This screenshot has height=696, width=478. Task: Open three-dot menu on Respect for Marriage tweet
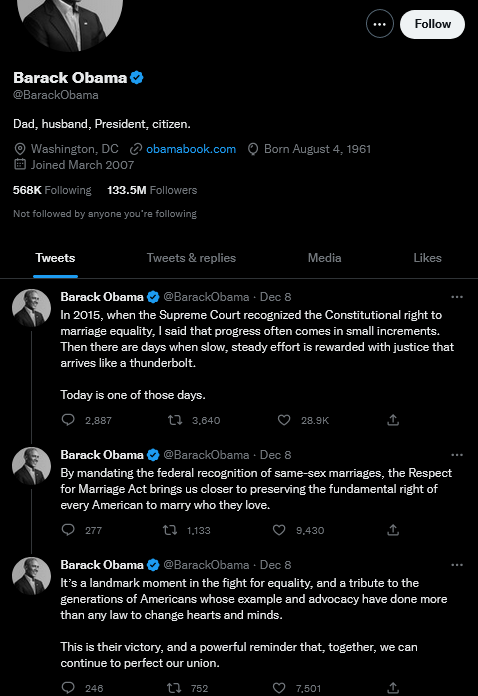(457, 455)
